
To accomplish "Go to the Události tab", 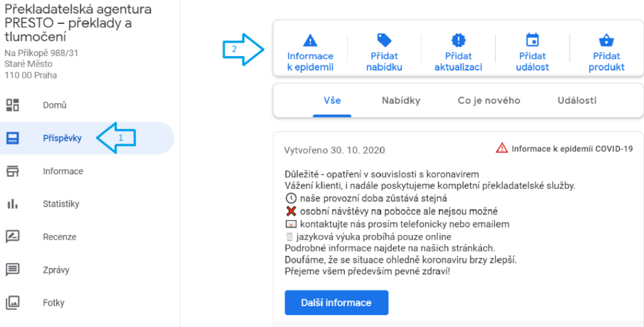I will click(x=577, y=101).
